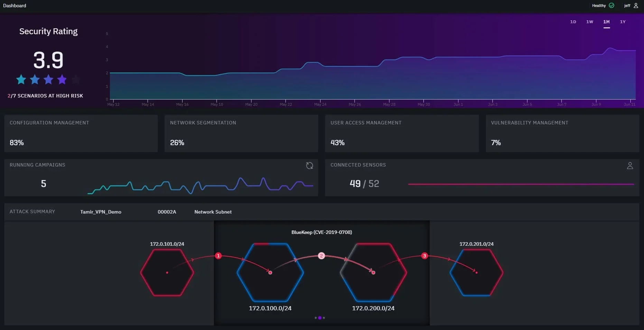Go to third attack carousel dot
This screenshot has width=644, height=330.
pyautogui.click(x=324, y=318)
